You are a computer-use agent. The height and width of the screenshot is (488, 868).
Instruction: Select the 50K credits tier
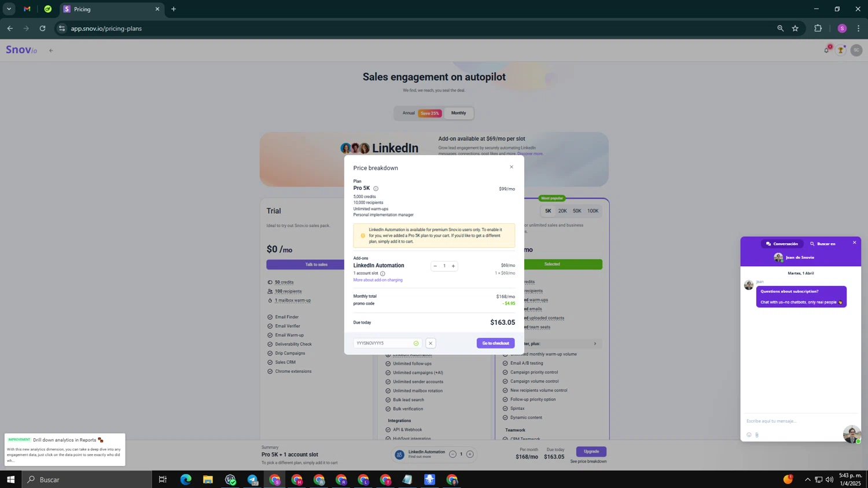(x=577, y=211)
